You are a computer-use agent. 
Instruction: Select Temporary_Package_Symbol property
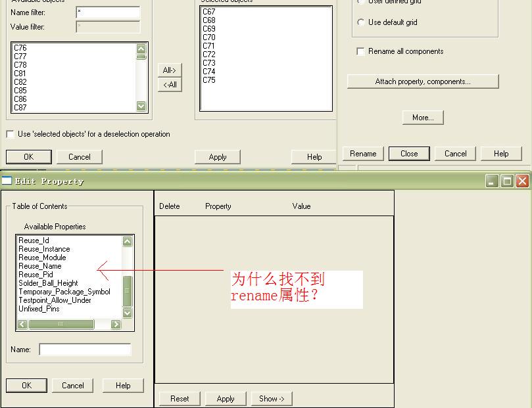(x=64, y=292)
